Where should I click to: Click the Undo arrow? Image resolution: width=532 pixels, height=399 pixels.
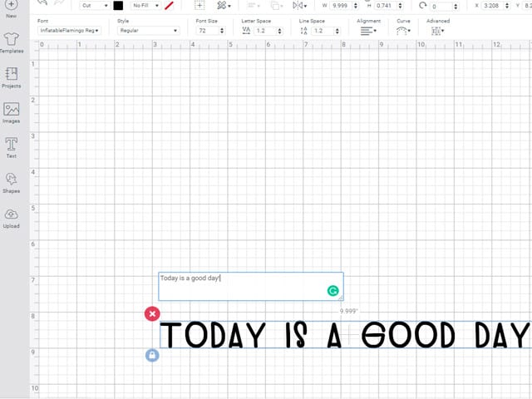pos(42,2)
